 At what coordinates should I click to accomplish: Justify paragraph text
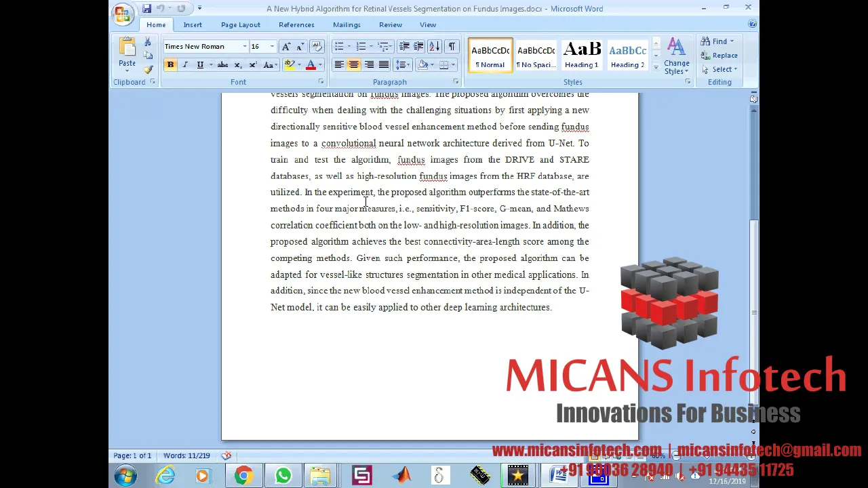(x=383, y=65)
